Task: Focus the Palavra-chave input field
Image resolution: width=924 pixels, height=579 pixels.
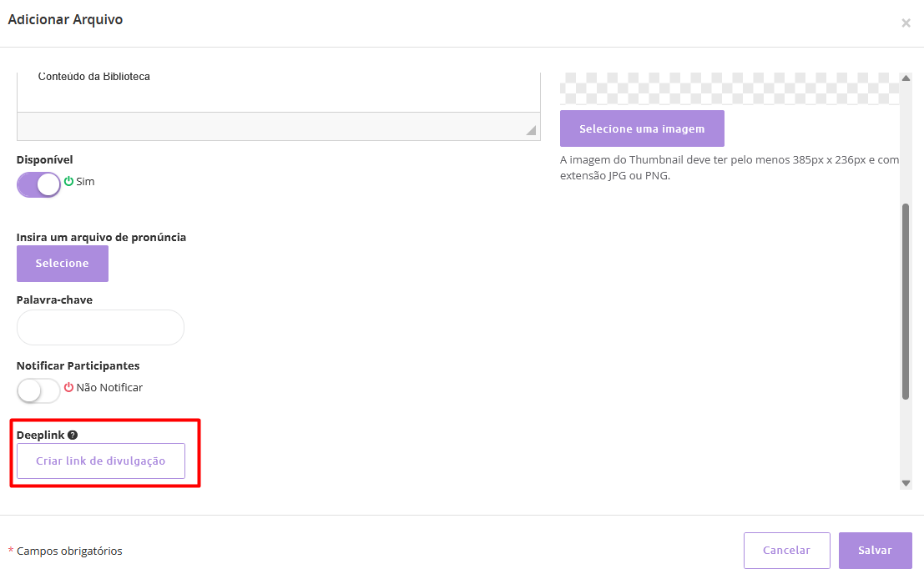Action: (x=100, y=328)
